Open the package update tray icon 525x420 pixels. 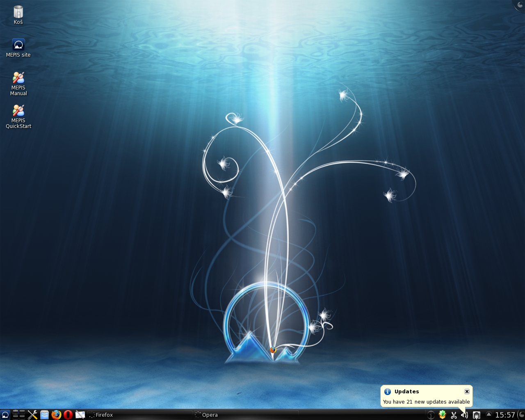[442, 415]
